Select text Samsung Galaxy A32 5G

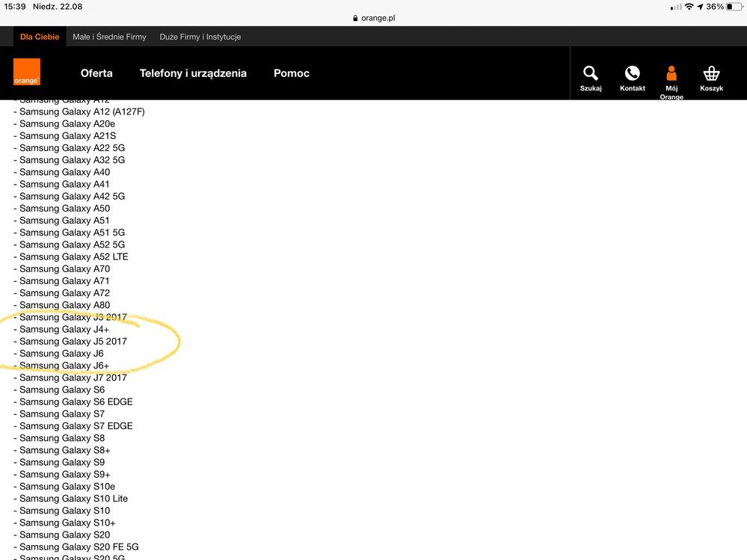coord(73,160)
